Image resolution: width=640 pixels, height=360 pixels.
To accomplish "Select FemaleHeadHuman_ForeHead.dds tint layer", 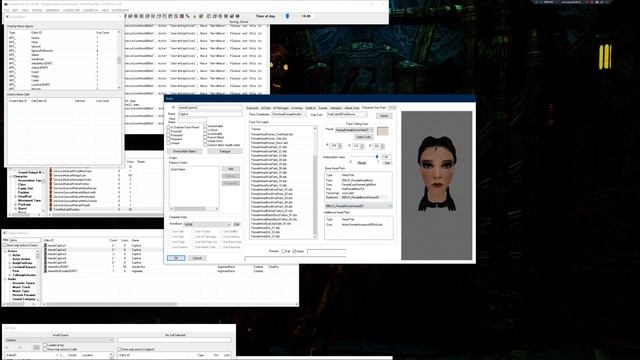I will (x=272, y=134).
